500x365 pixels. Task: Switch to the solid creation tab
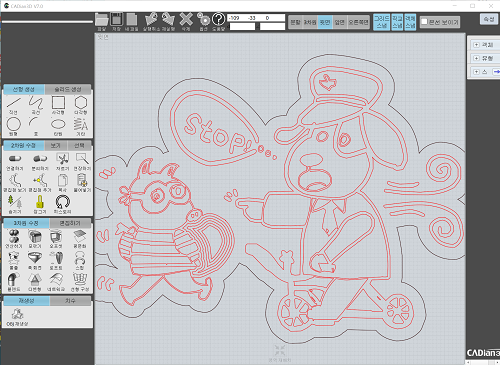68,89
